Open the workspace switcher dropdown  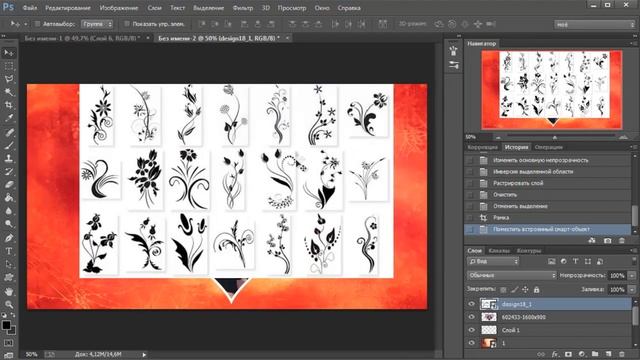tap(595, 24)
